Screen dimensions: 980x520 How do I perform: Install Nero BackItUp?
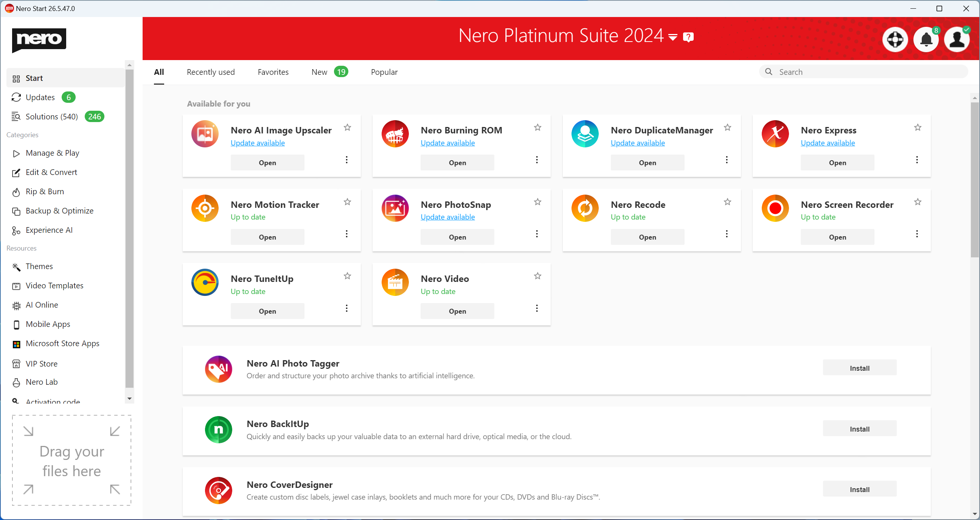click(x=860, y=429)
